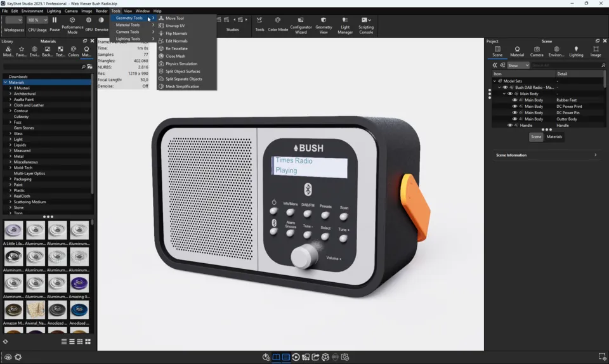The width and height of the screenshot is (609, 364).
Task: Hide the Rubber Feet part
Action: [x=514, y=100]
